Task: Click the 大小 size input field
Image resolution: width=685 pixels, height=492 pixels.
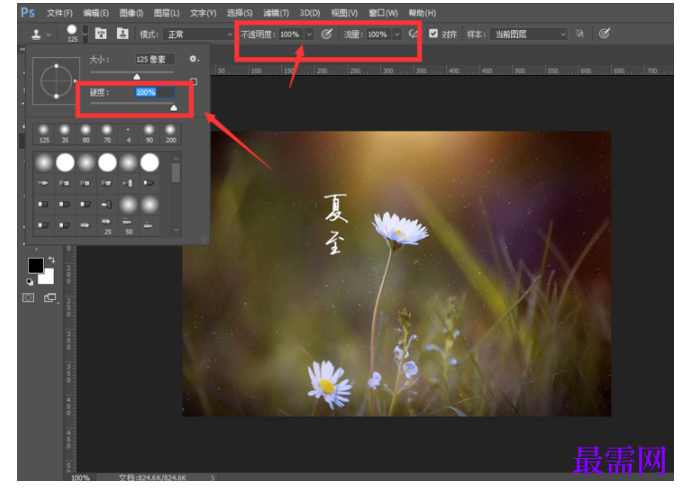Action: [155, 59]
